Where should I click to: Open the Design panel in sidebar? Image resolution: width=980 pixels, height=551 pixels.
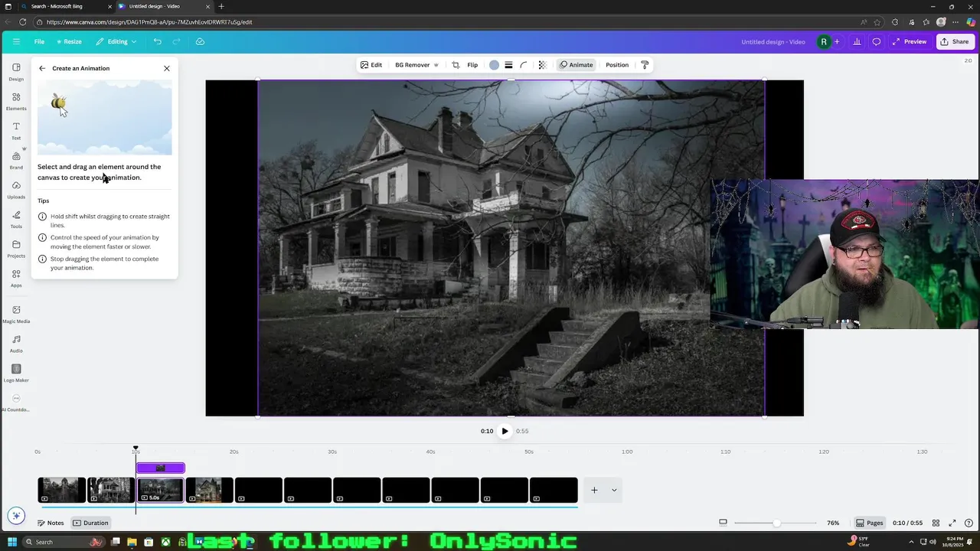tap(16, 72)
